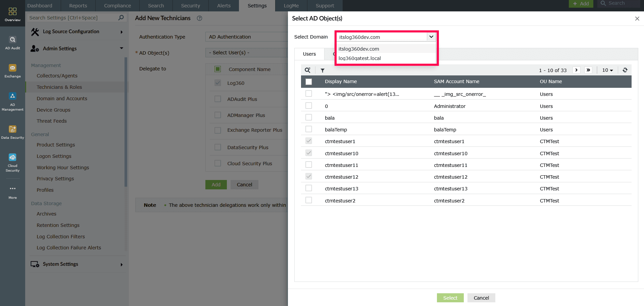Open the AD Audit sidebar icon

12,43
